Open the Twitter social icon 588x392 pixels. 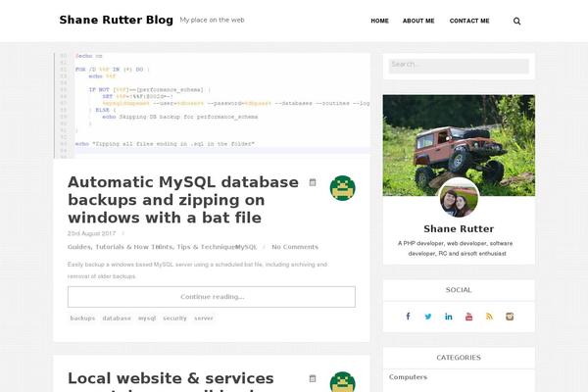tap(428, 317)
